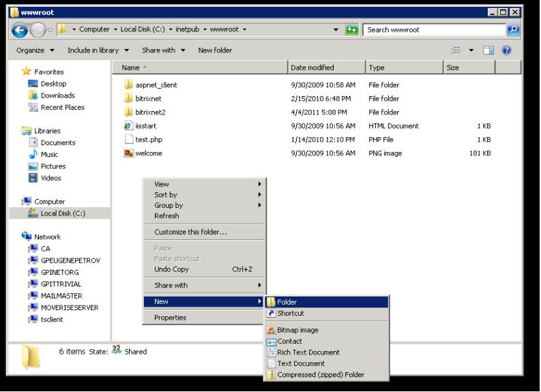Click the Change your view icon
The image size is (541, 392).
(x=455, y=50)
